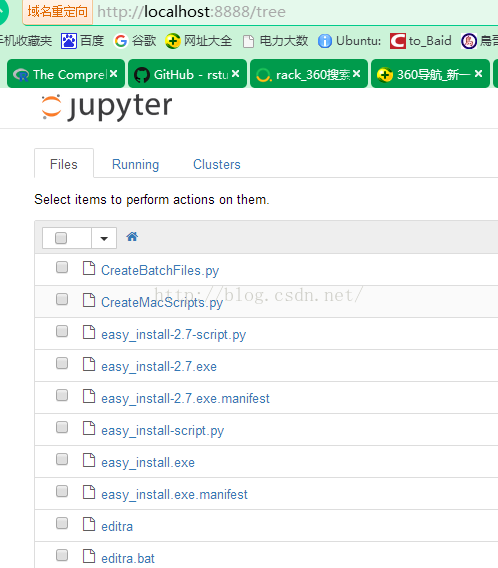Open CreateMacScripts.py file link
This screenshot has width=498, height=568.
click(x=162, y=302)
